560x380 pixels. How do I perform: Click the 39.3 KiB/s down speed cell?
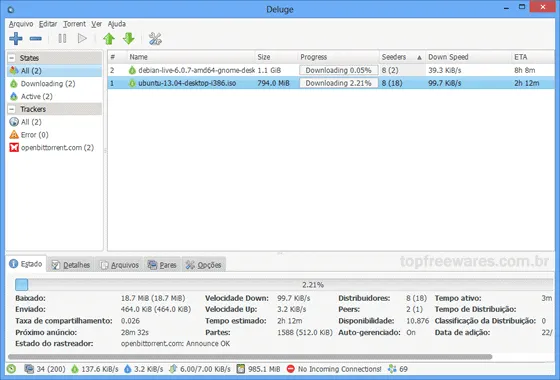pyautogui.click(x=445, y=70)
